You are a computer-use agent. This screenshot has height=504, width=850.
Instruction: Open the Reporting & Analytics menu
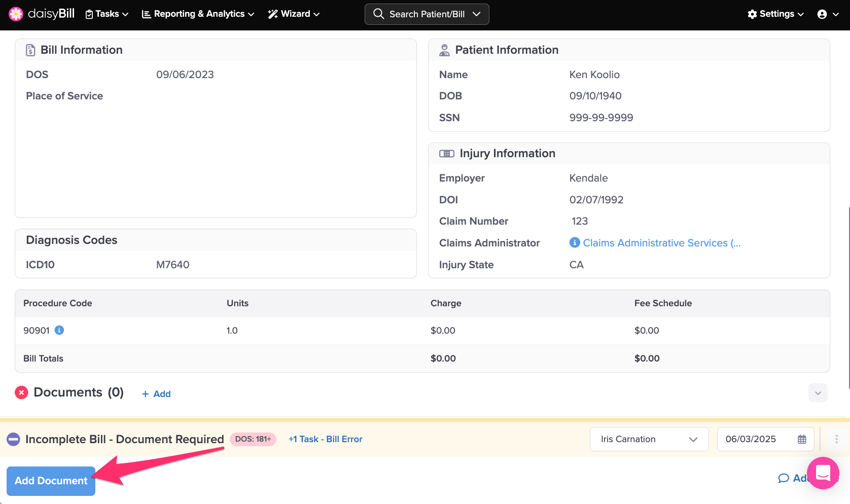tap(198, 14)
